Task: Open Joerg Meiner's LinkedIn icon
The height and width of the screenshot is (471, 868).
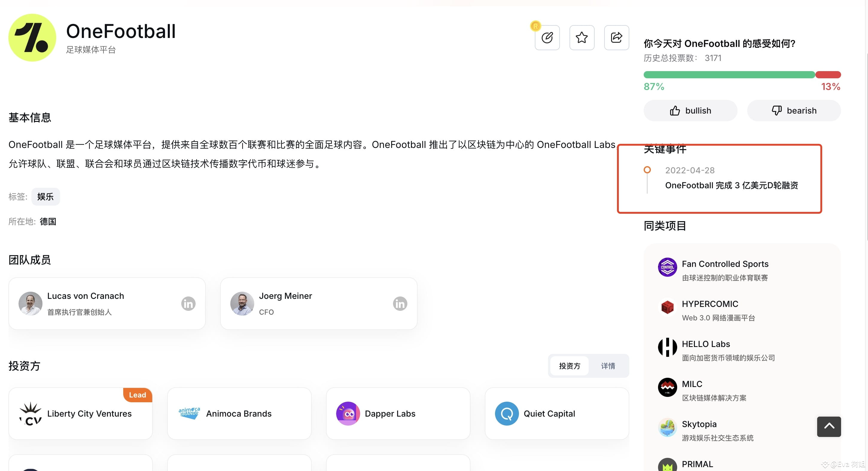Action: tap(400, 303)
